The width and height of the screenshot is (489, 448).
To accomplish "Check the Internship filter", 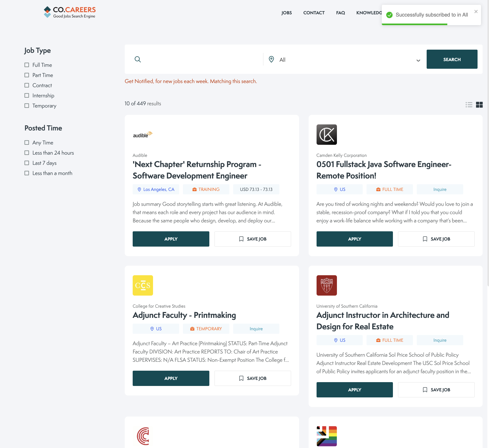I will [x=27, y=95].
